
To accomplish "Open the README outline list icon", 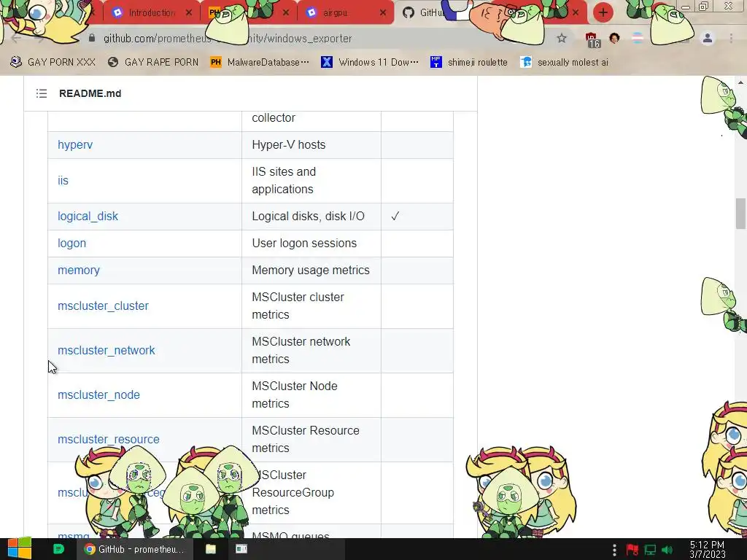I will click(42, 93).
